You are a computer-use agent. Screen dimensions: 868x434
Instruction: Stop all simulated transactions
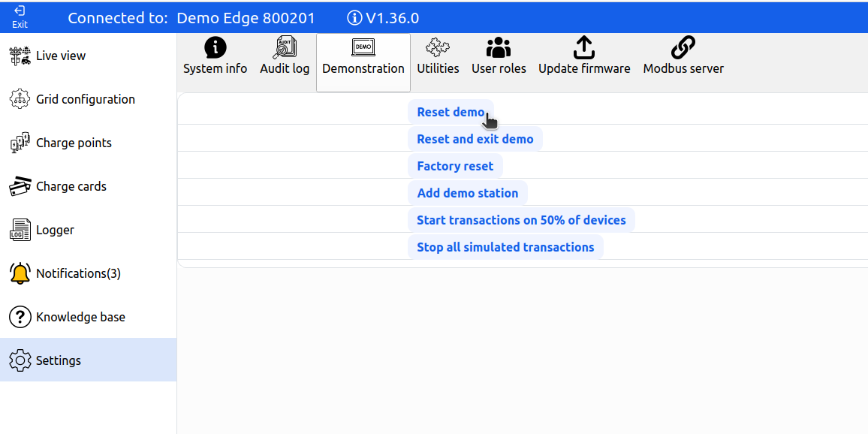tap(505, 247)
